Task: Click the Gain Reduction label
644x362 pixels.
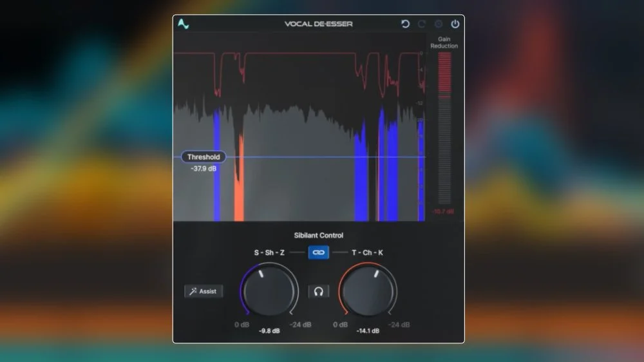Action: [444, 43]
